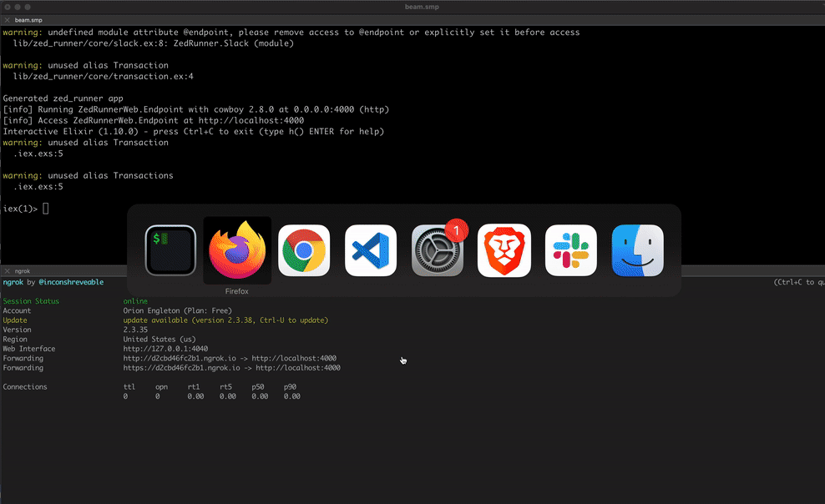Select Google Chrome in the app switcher
The height and width of the screenshot is (504, 825).
pos(304,250)
